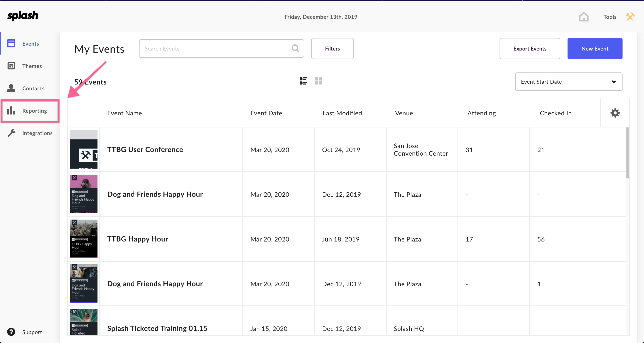Screen dimensions: 644x343
Task: Click the Splash logo
Action: coord(23,16)
